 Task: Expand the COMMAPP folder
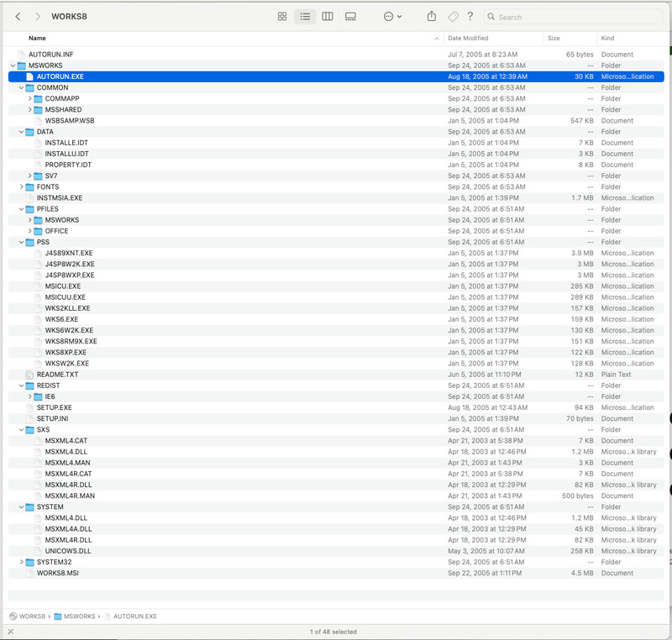pos(29,98)
